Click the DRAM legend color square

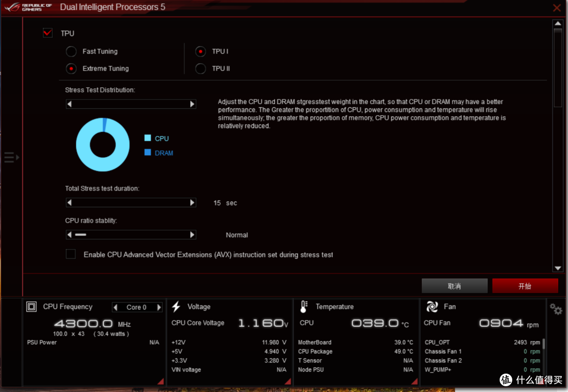point(147,152)
